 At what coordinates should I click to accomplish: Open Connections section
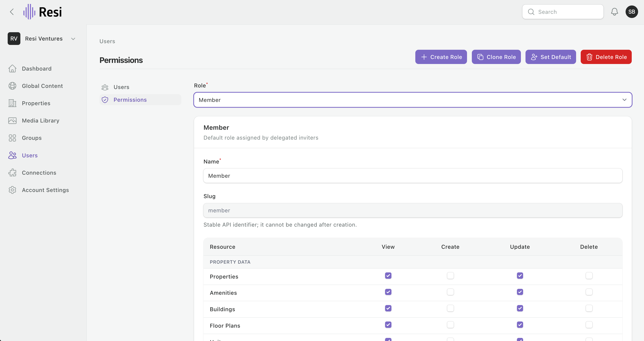(39, 173)
